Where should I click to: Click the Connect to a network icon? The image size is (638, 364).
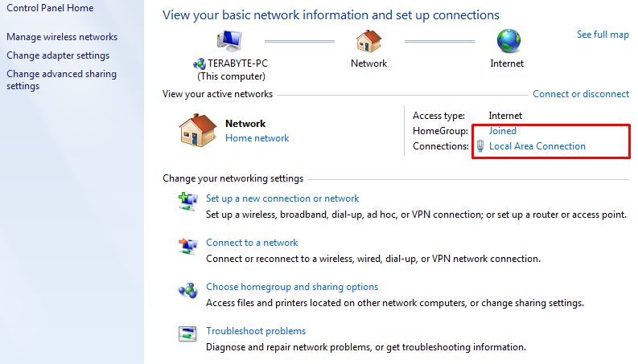(188, 246)
